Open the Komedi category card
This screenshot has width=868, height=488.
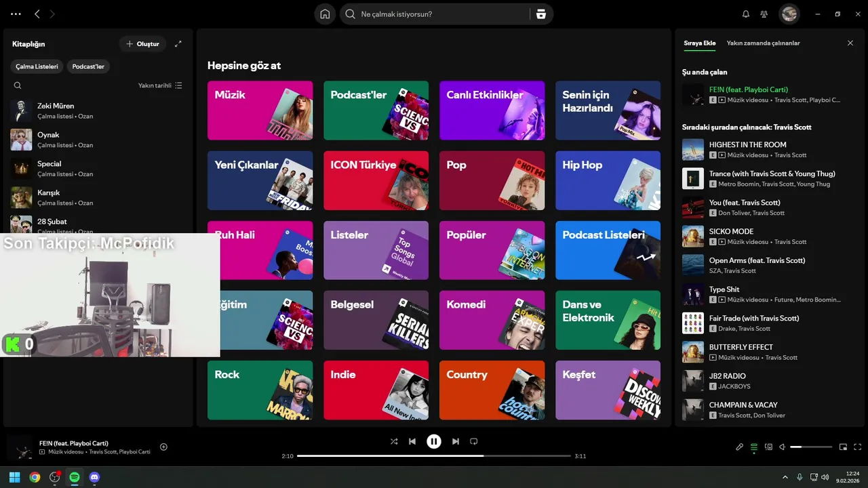click(492, 320)
